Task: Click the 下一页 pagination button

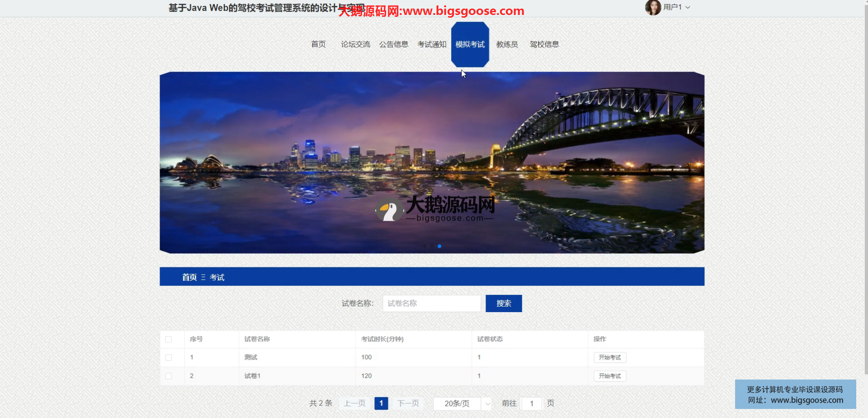Action: 408,404
